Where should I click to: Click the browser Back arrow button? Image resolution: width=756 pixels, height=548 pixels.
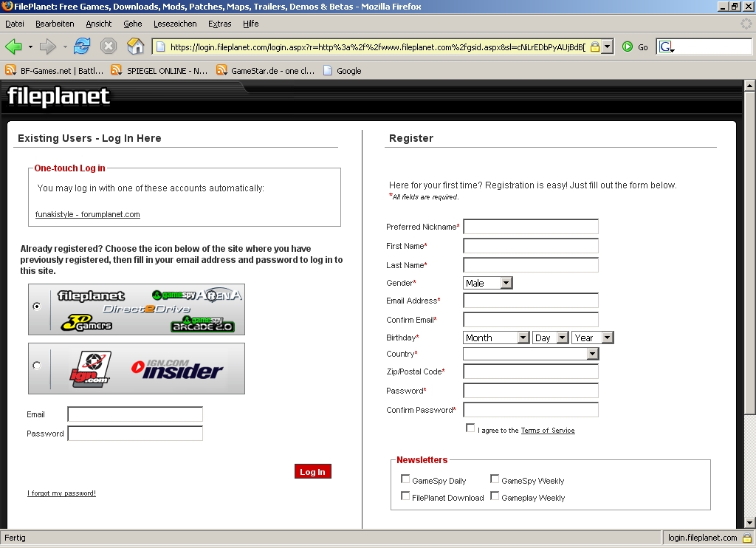coord(13,47)
